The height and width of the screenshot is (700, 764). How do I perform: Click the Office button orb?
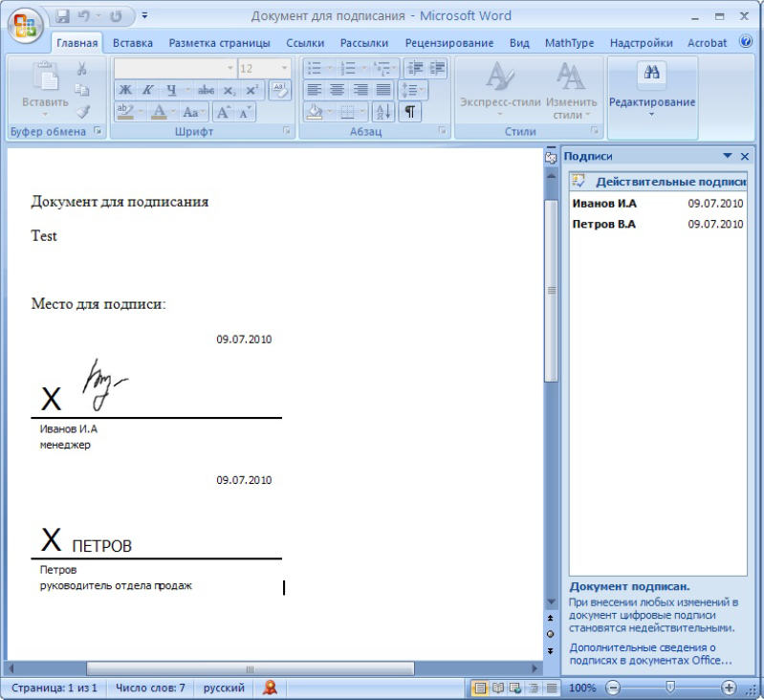click(26, 25)
